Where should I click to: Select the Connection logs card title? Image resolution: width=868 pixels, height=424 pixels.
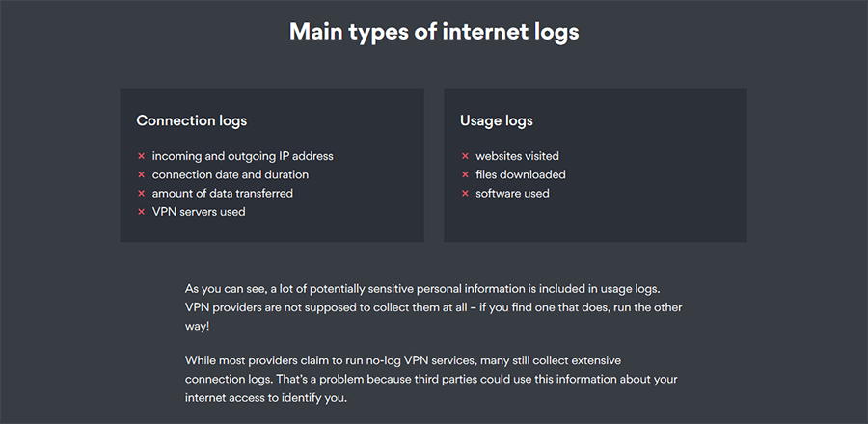coord(192,121)
